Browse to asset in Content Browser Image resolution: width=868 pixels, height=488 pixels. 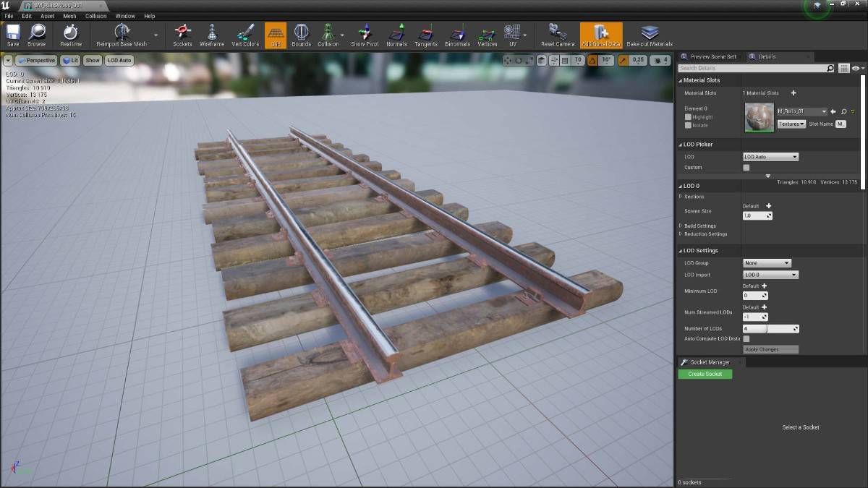click(x=36, y=35)
